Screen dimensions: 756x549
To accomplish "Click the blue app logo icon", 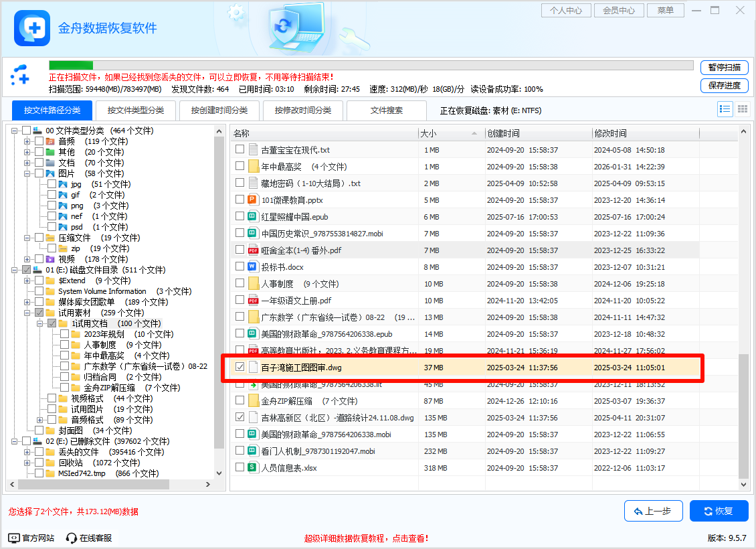I will 32,28.
